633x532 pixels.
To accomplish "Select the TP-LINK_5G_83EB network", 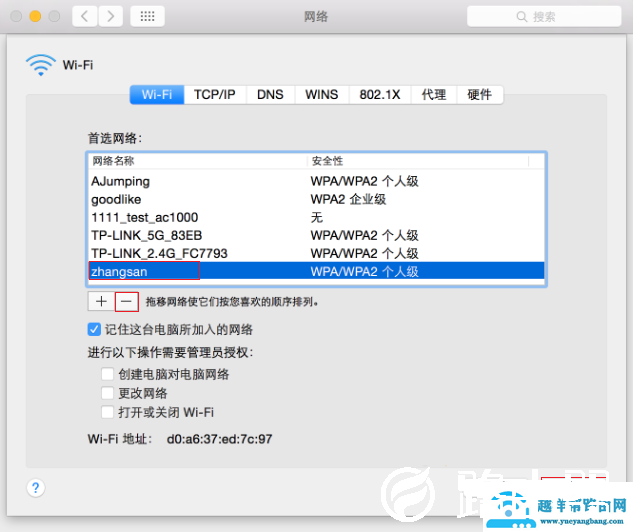I will (316, 235).
